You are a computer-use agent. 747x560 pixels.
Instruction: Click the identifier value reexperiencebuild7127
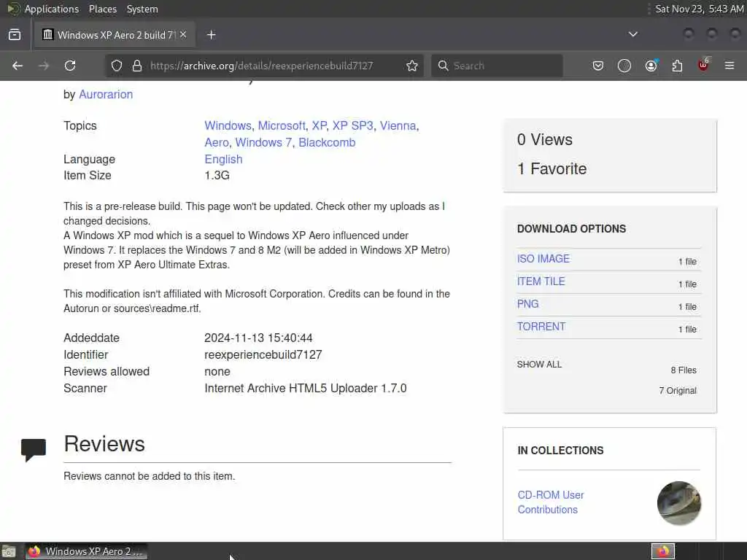click(263, 355)
